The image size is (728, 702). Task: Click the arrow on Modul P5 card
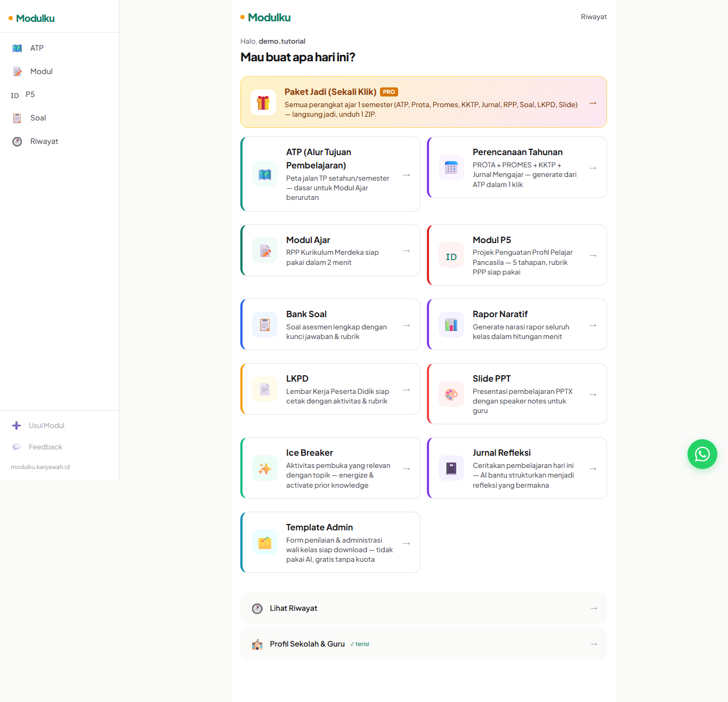tap(593, 255)
